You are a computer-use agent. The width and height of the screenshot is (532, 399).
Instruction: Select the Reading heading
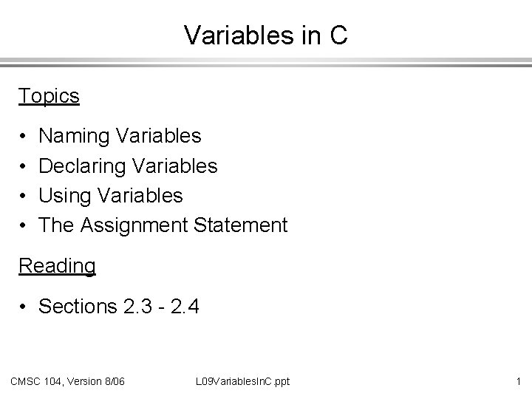click(x=57, y=266)
